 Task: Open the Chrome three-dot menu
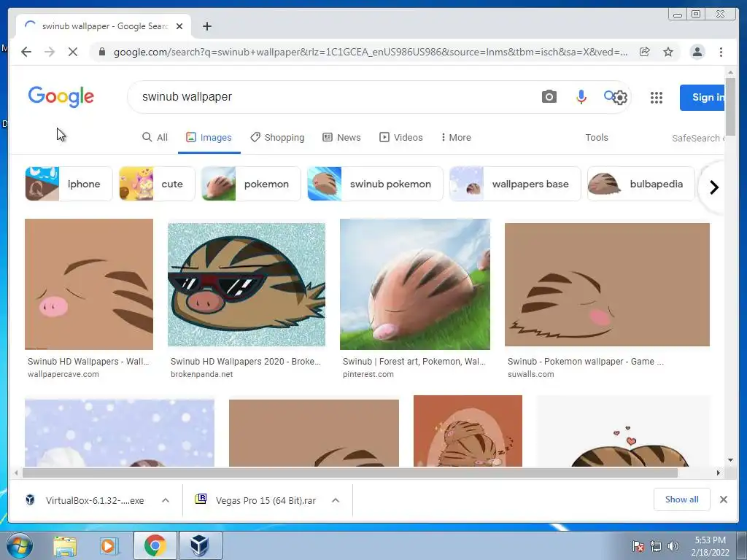tap(721, 52)
